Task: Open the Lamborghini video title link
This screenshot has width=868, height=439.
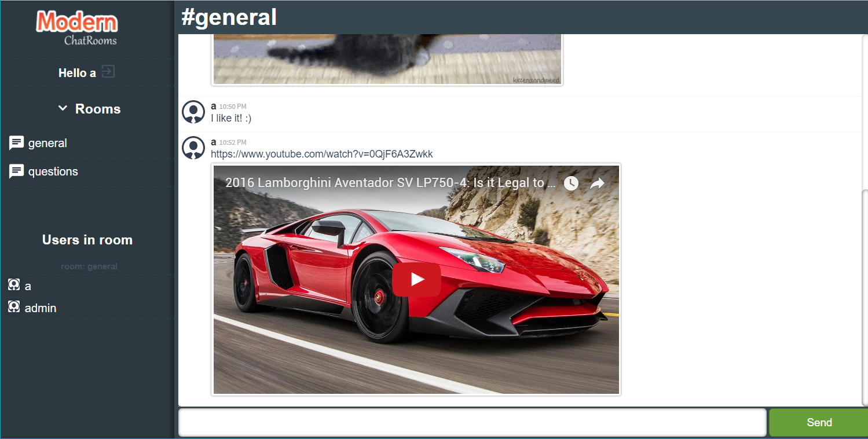Action: [x=391, y=183]
